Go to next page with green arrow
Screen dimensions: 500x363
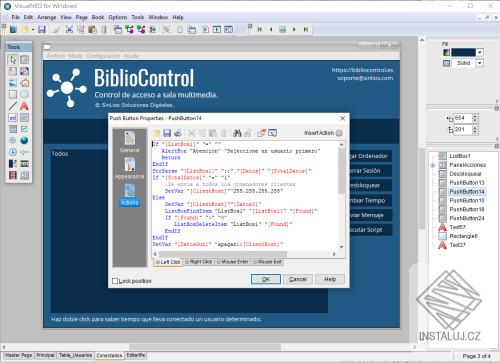tap(294, 30)
